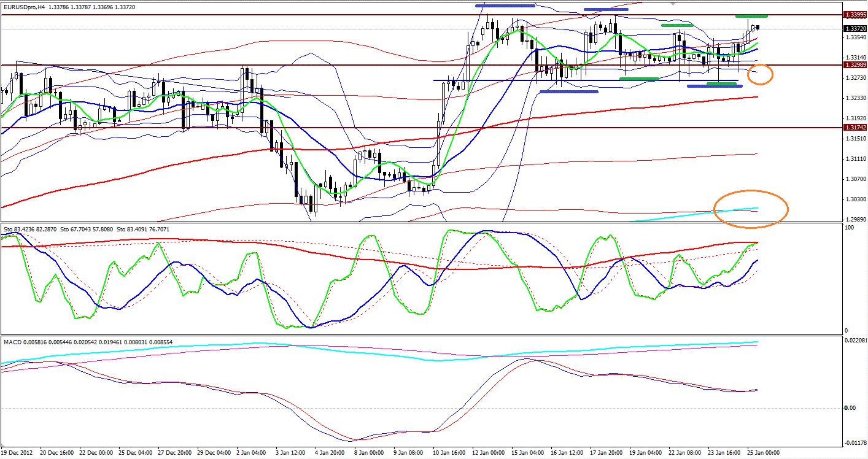Click the 19 Dec 2012 date label
The image size is (868, 459).
18,453
